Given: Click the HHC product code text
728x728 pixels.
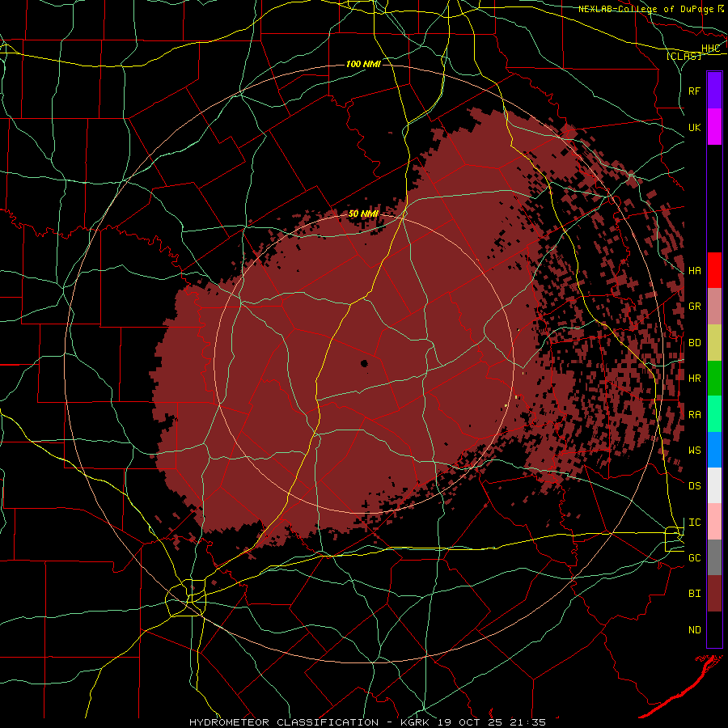Looking at the screenshot, I should click(711, 49).
